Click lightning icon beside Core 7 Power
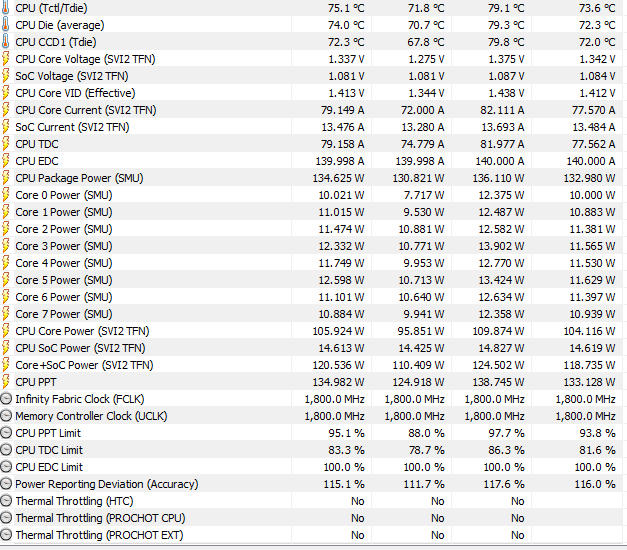The image size is (627, 550). coord(6,314)
